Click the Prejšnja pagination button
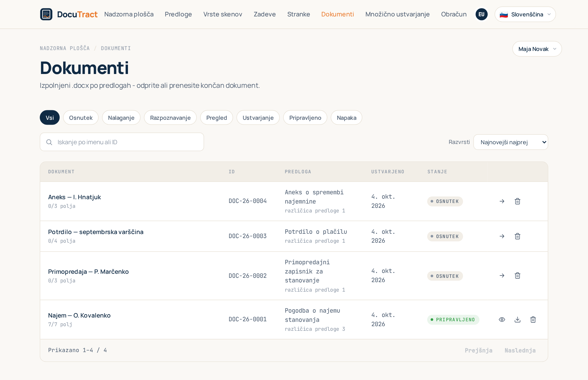 pos(478,350)
